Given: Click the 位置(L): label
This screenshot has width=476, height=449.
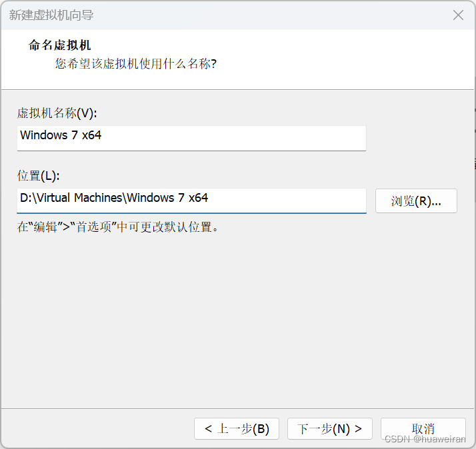Looking at the screenshot, I should (38, 176).
